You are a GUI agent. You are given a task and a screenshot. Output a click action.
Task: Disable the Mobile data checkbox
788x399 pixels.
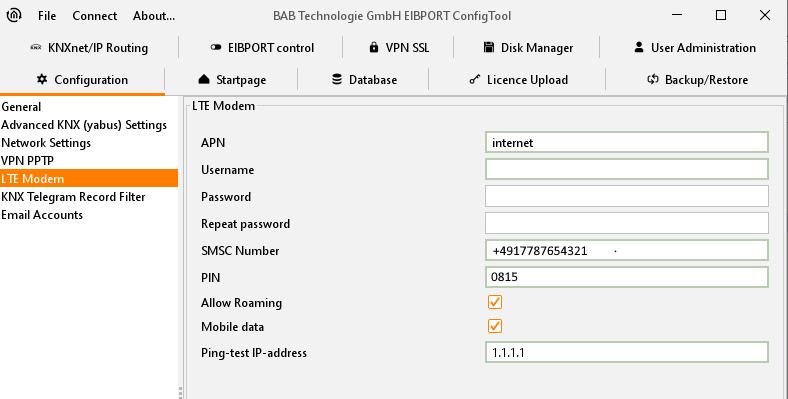pos(495,326)
